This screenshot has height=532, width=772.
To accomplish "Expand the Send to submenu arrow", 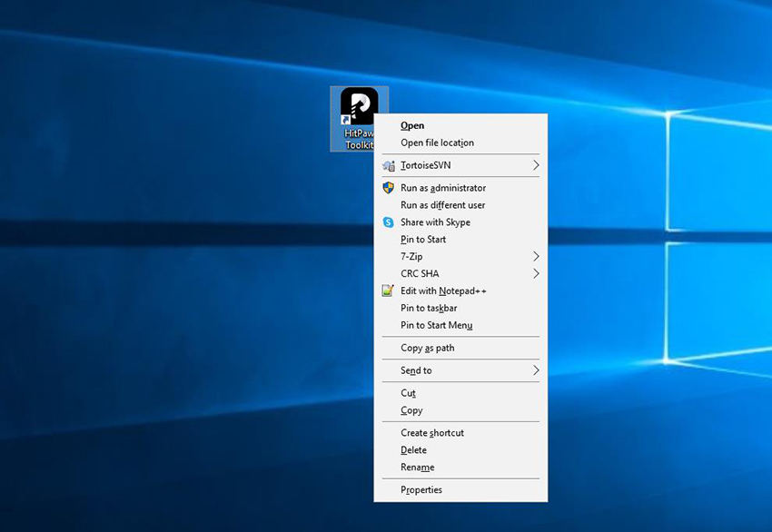I will point(536,370).
